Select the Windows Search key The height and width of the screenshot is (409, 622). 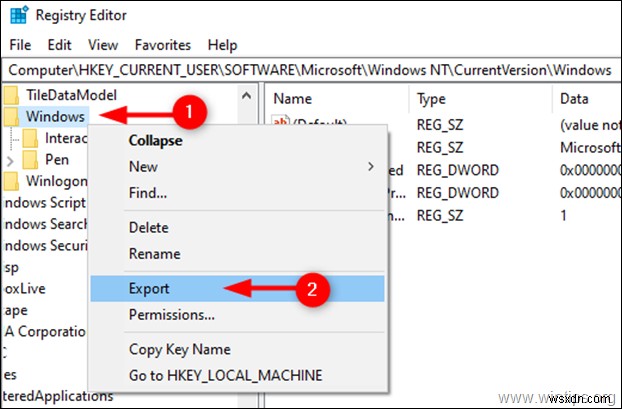tap(44, 224)
